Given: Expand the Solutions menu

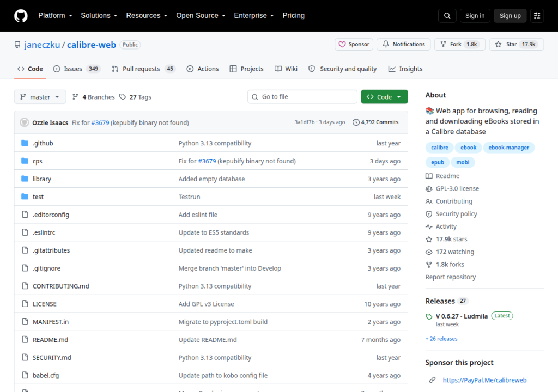Looking at the screenshot, I should tap(99, 16).
